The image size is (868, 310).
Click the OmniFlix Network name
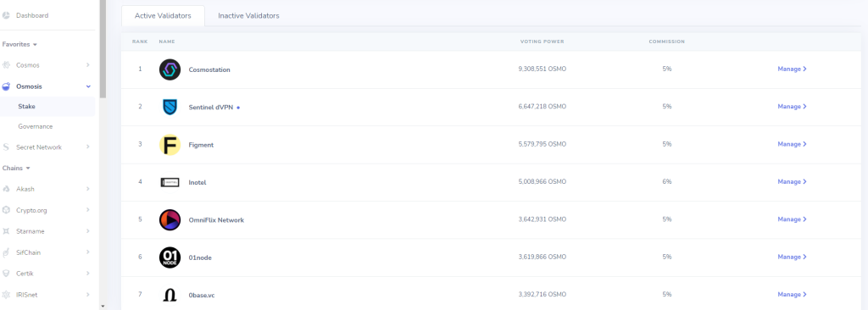216,220
